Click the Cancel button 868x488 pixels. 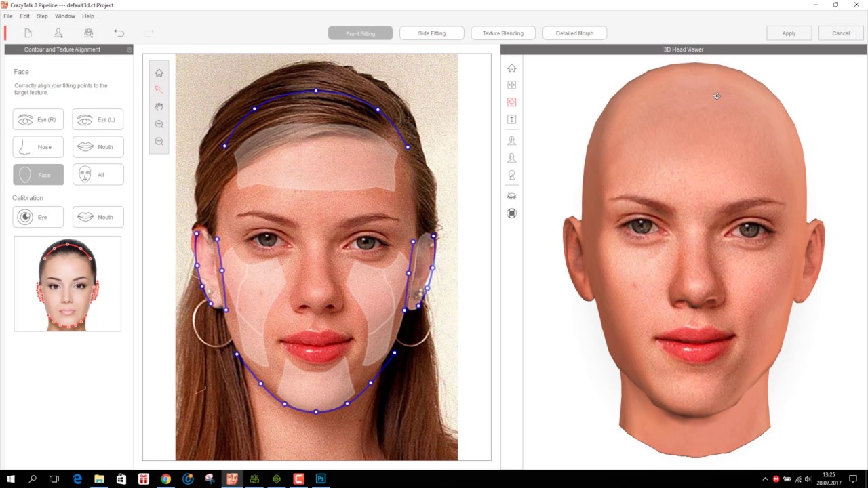pos(841,33)
